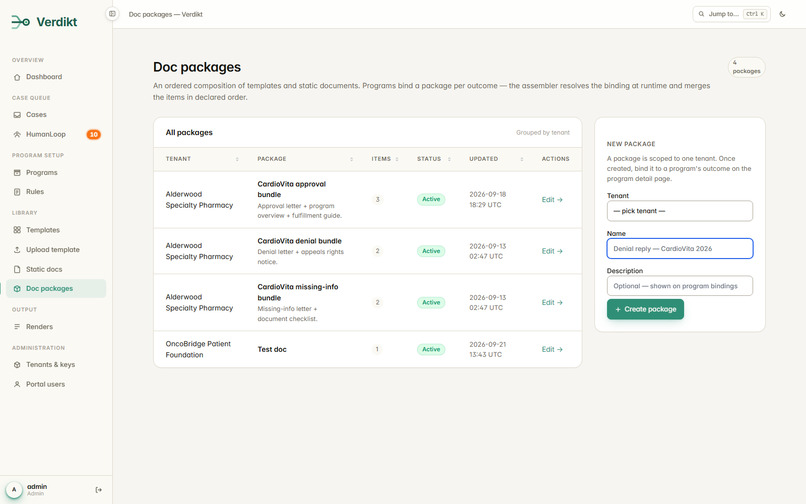806x504 pixels.
Task: Collapse the sidebar with the panel toggle icon
Action: coord(112,14)
